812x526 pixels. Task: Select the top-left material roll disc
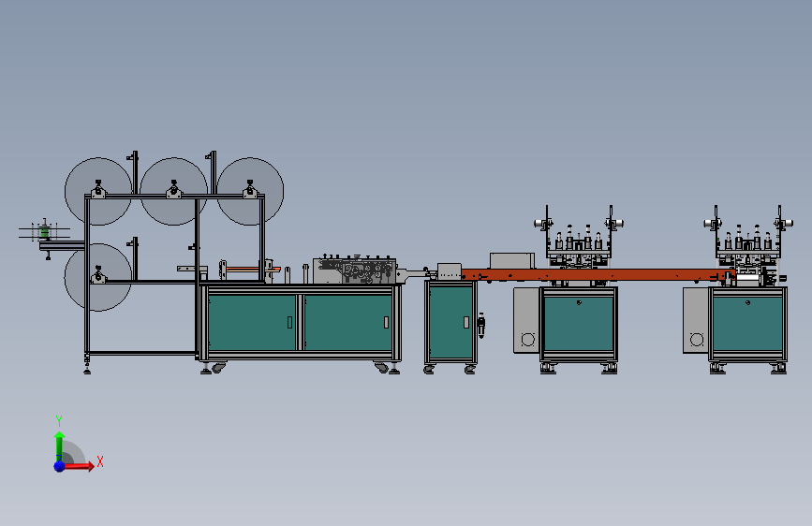[98, 192]
